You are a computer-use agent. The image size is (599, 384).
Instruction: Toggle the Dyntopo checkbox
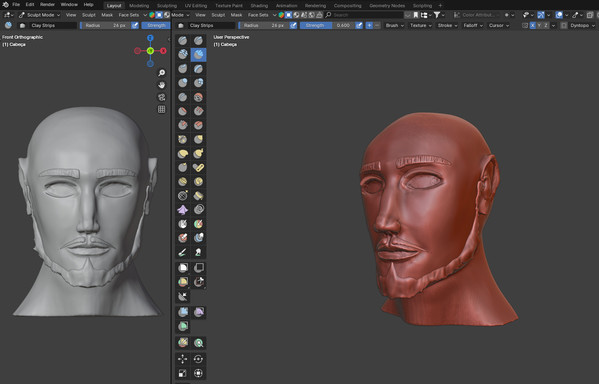click(x=564, y=26)
